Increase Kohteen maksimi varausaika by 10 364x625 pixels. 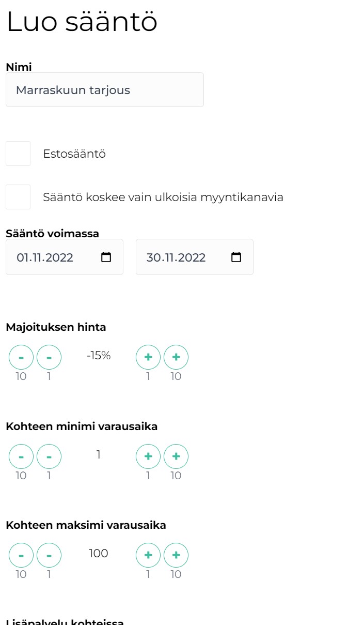tap(176, 555)
